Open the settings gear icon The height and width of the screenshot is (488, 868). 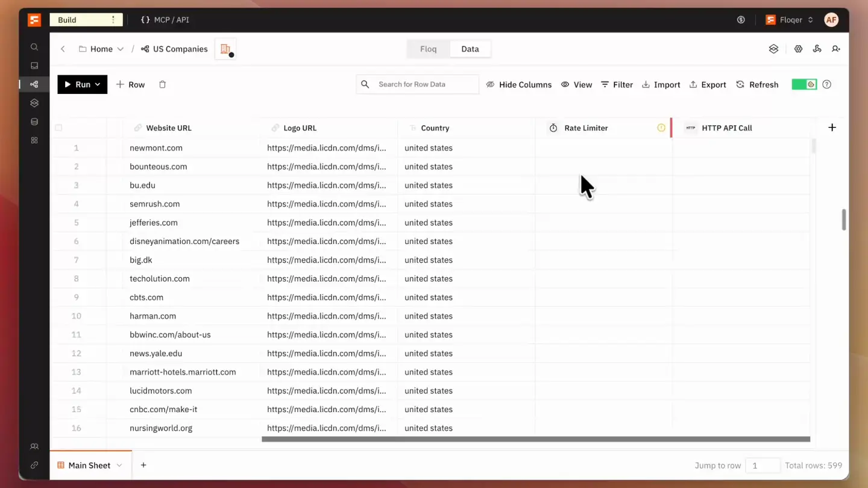click(798, 49)
